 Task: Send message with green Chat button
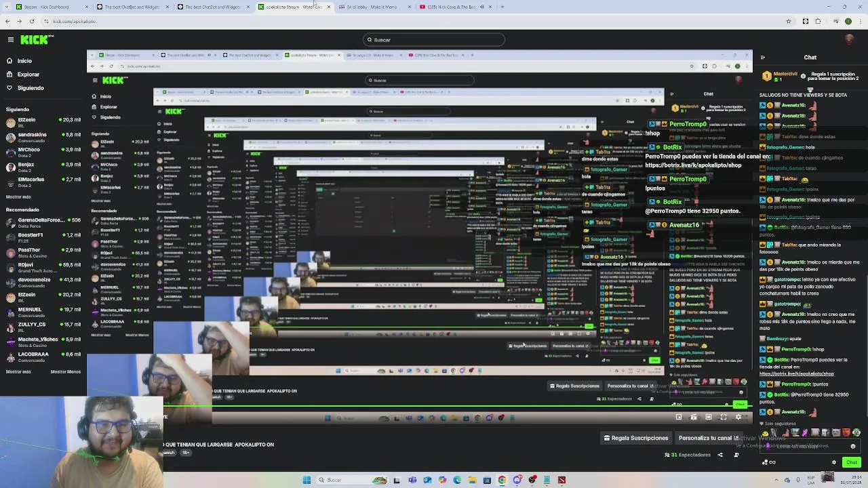coord(852,462)
